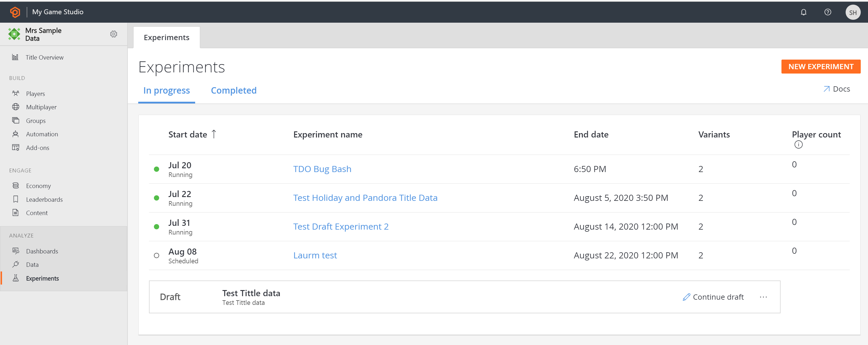868x345 pixels.
Task: Select the In progress tab
Action: pyautogui.click(x=166, y=90)
